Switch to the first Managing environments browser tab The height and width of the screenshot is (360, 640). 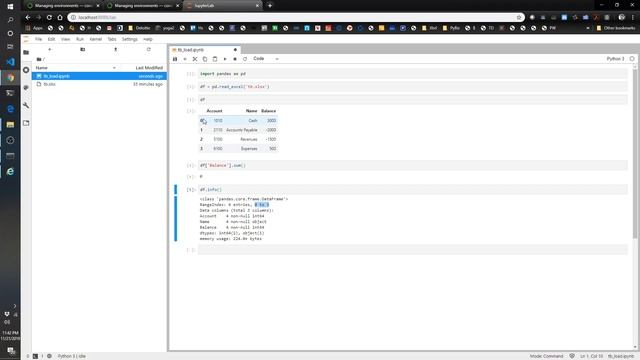(x=63, y=6)
